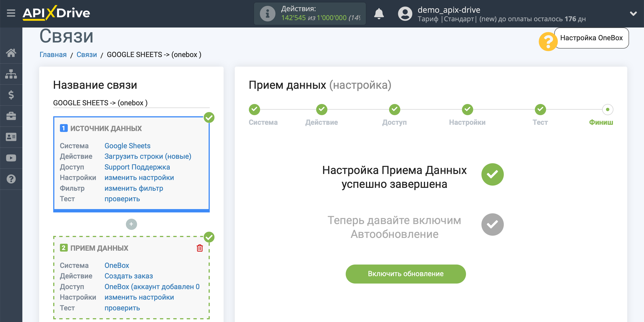This screenshot has height=322, width=644.
Task: Open Создать заказ action link
Action: (129, 276)
